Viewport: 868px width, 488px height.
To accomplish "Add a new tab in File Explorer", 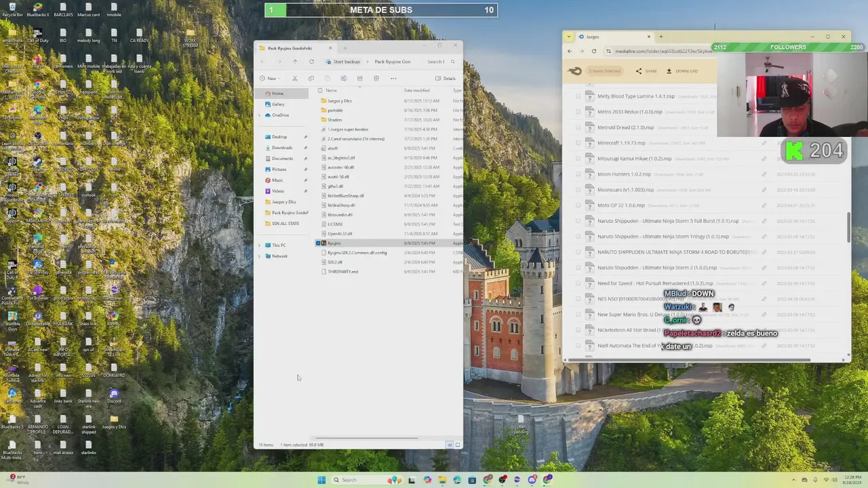I will pos(344,48).
